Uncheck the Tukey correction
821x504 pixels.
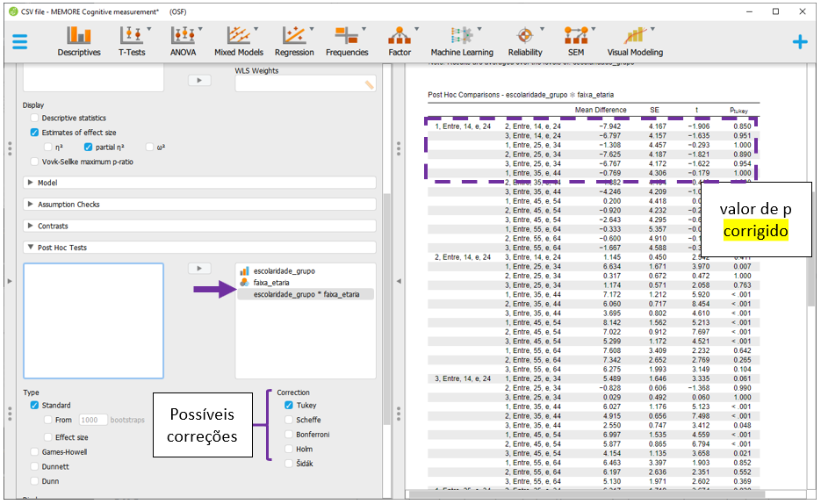pyautogui.click(x=289, y=406)
